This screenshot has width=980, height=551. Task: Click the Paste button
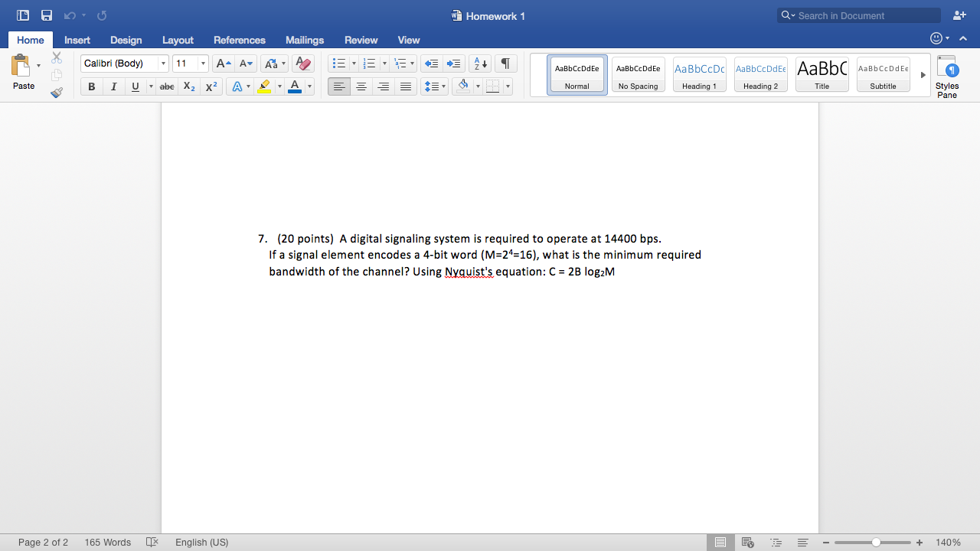pyautogui.click(x=24, y=73)
